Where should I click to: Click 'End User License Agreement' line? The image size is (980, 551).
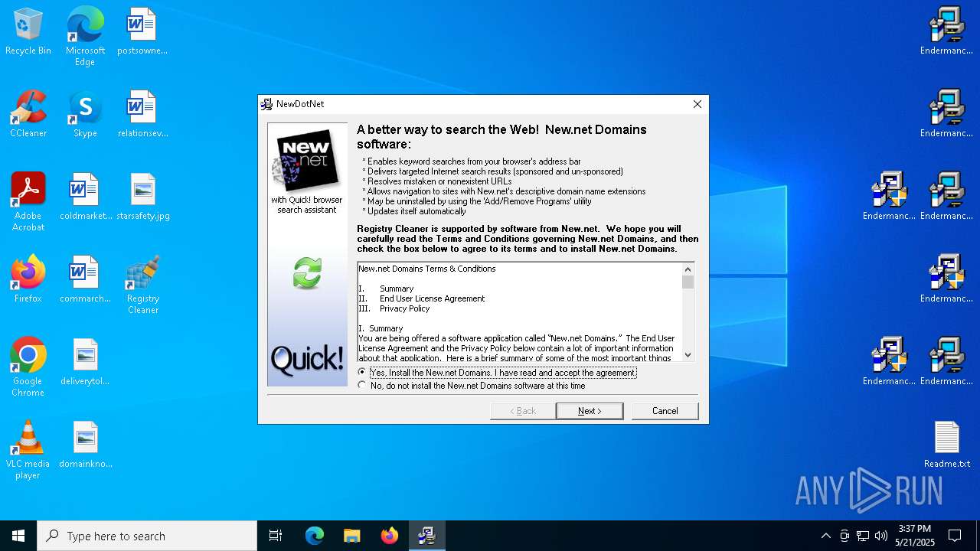433,298
